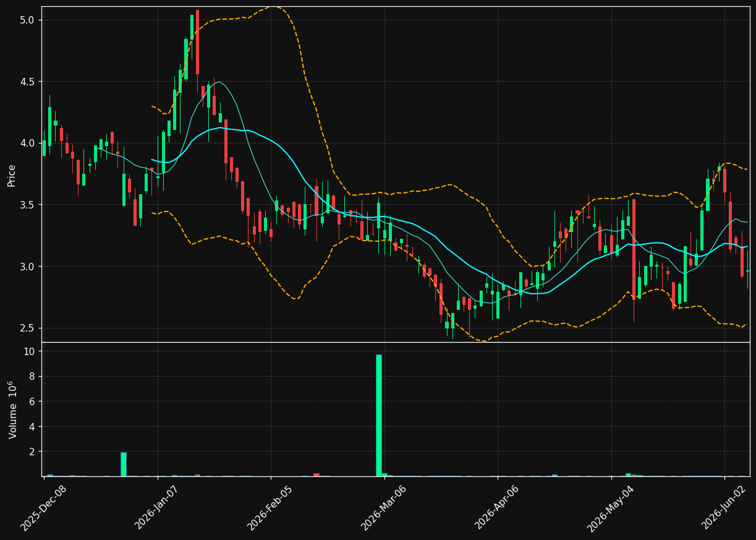Click the 4.0 price tick label
This screenshot has width=756, height=540.
pos(28,143)
